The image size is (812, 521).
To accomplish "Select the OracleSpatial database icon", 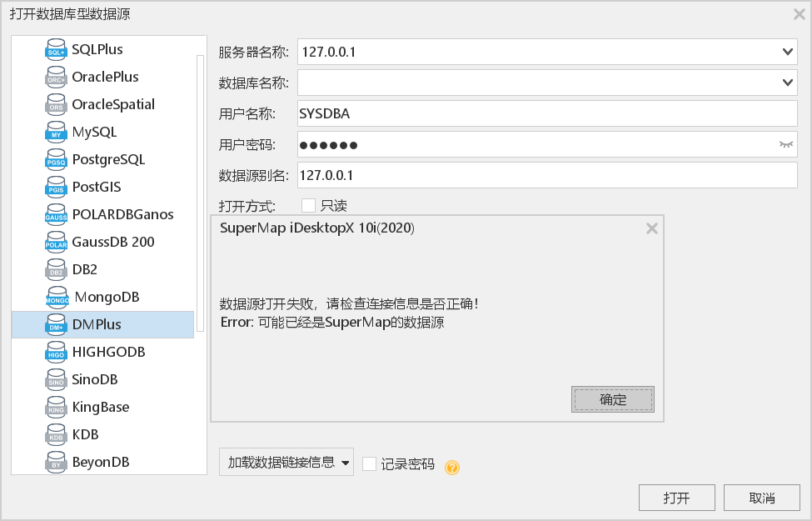I will (56, 104).
